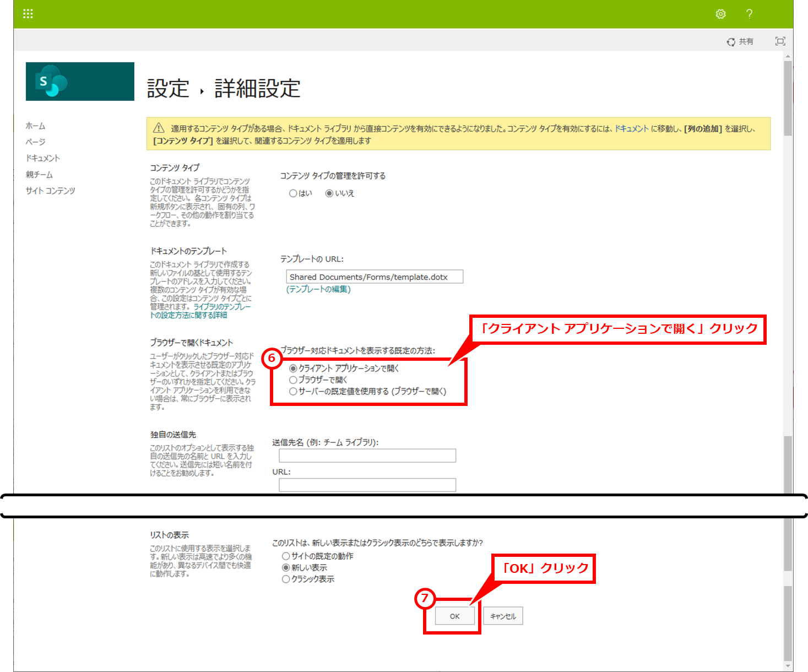Viewport: 808px width, 672px height.
Task: Select クライアント アプリケーションで開く radio option
Action: point(293,368)
